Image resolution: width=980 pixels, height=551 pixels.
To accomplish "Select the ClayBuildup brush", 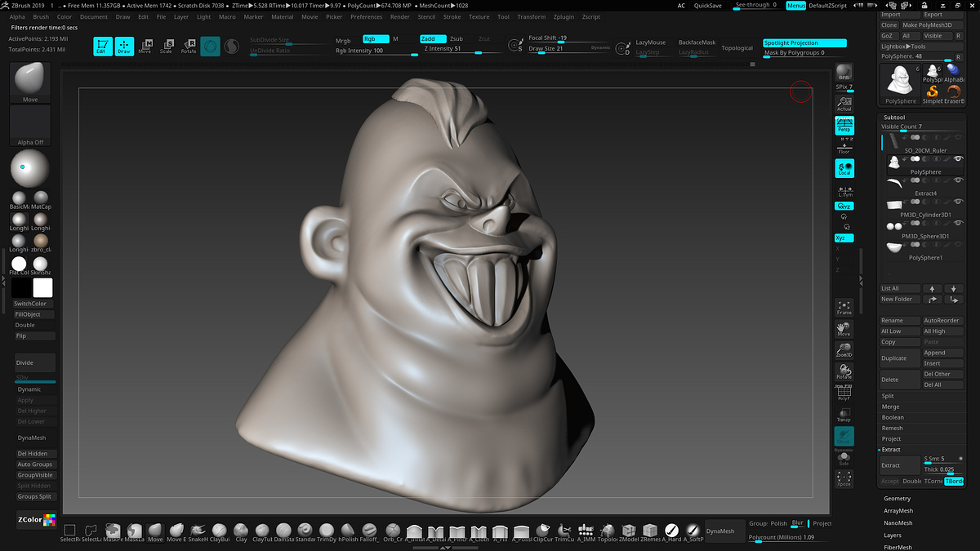I will 220,531.
